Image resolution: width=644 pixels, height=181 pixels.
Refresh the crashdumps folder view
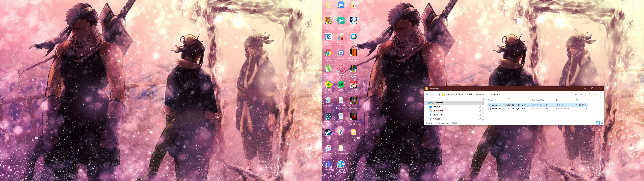click(x=581, y=94)
